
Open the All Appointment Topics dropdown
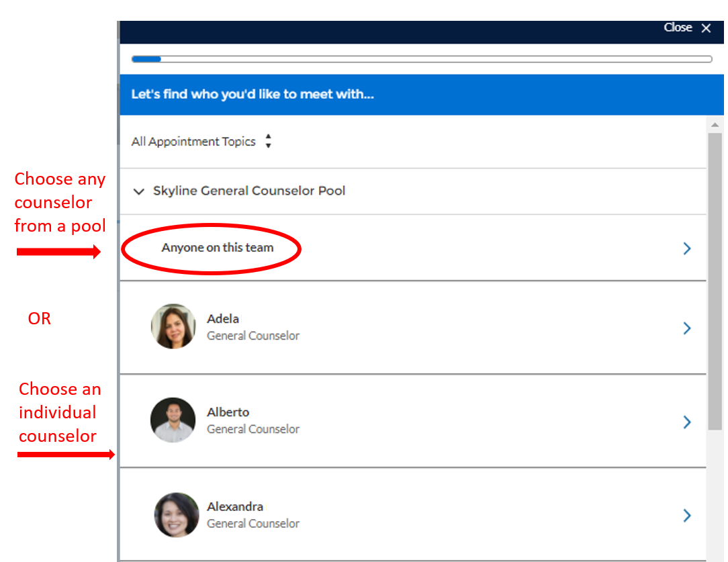[x=201, y=141]
